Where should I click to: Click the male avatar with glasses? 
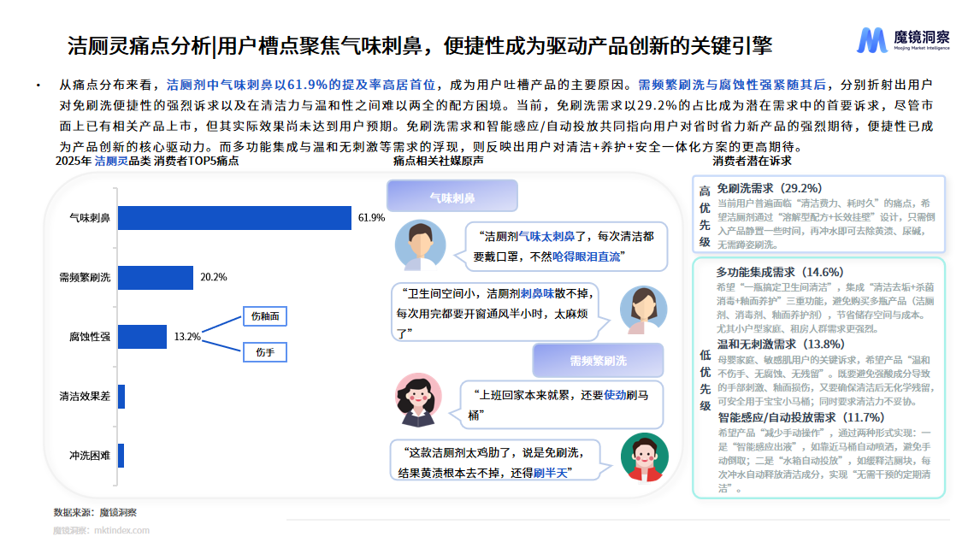click(419, 245)
